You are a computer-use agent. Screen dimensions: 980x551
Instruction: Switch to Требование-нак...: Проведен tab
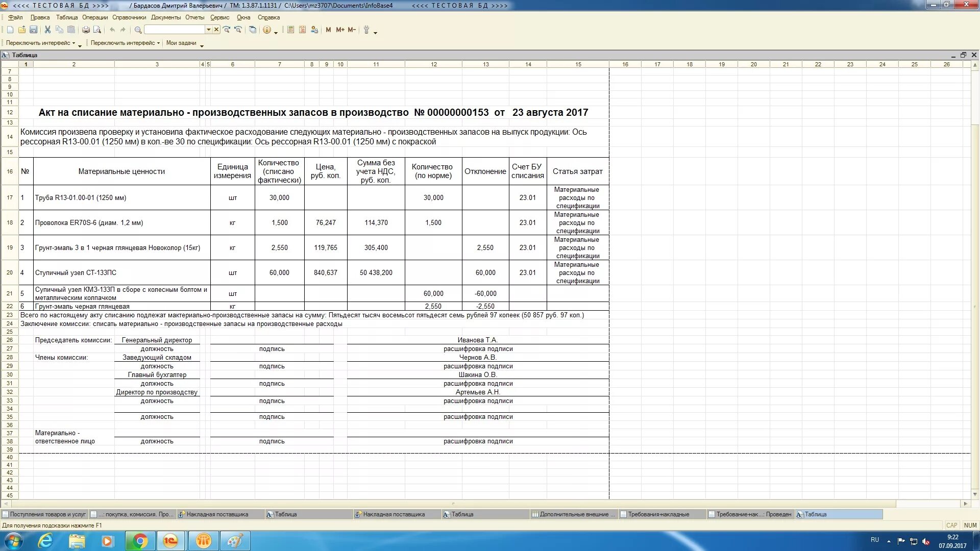[x=750, y=514]
